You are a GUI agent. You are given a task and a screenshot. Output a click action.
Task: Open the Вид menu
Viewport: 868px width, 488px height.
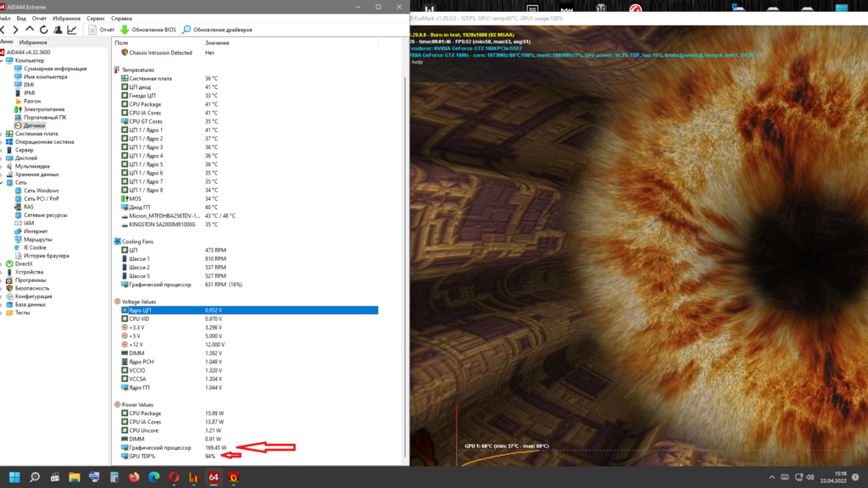click(21, 19)
